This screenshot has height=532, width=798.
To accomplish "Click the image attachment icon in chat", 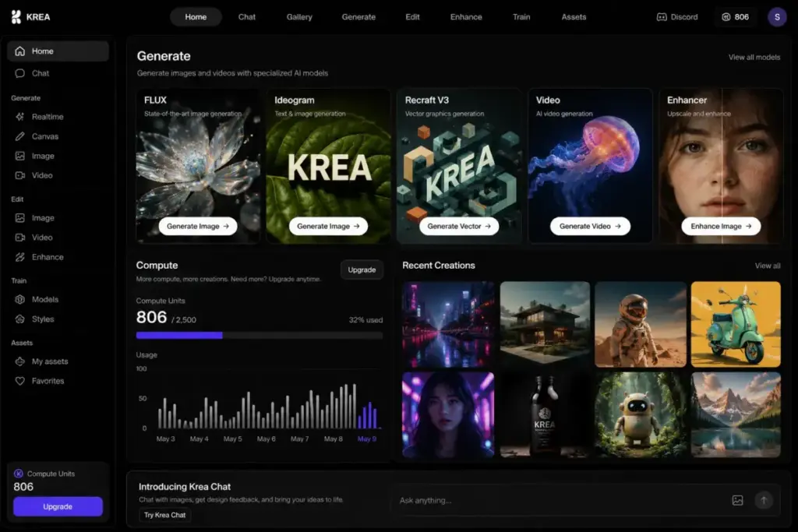I will pyautogui.click(x=737, y=501).
